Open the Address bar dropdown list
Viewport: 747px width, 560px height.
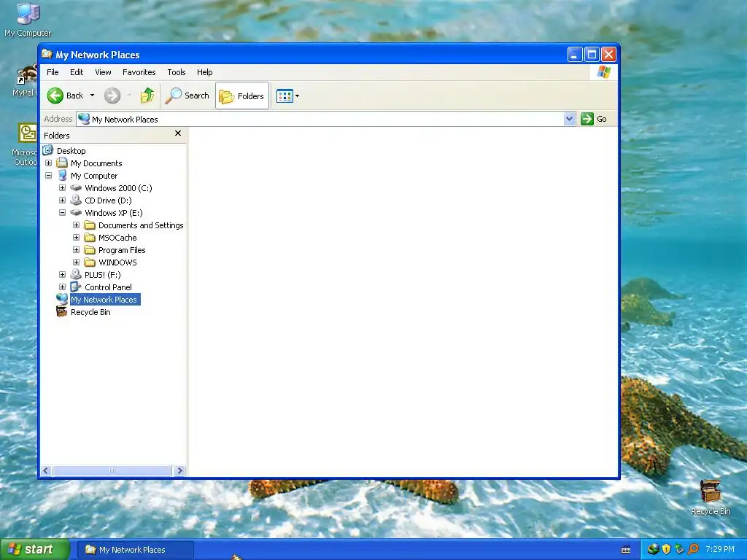point(569,119)
